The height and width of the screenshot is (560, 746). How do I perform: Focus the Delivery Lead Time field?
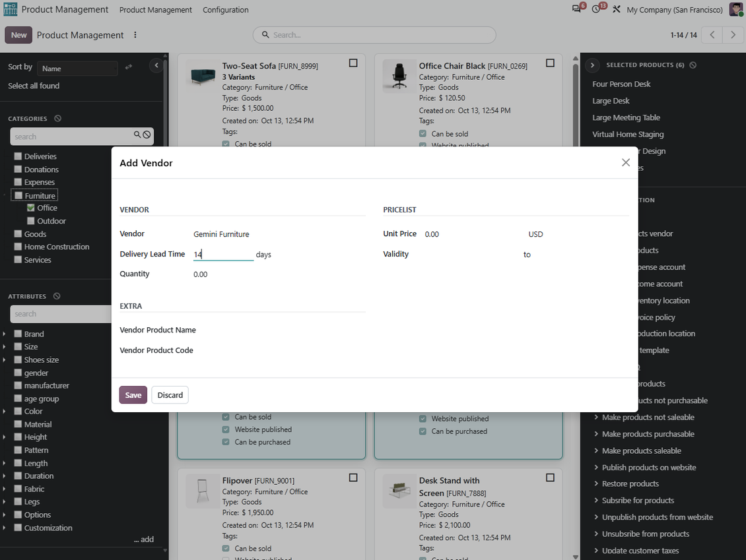click(223, 255)
